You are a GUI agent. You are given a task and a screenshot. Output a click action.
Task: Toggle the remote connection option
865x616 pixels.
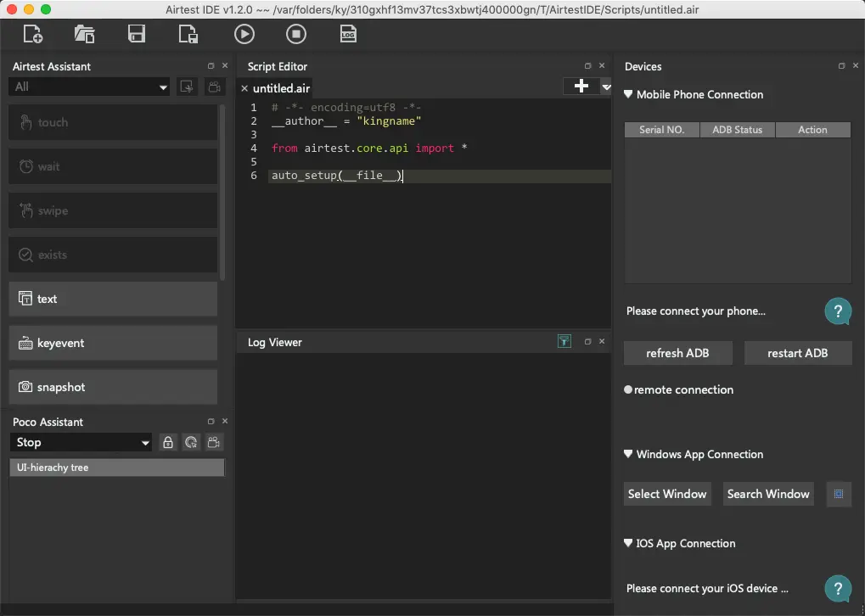click(628, 390)
